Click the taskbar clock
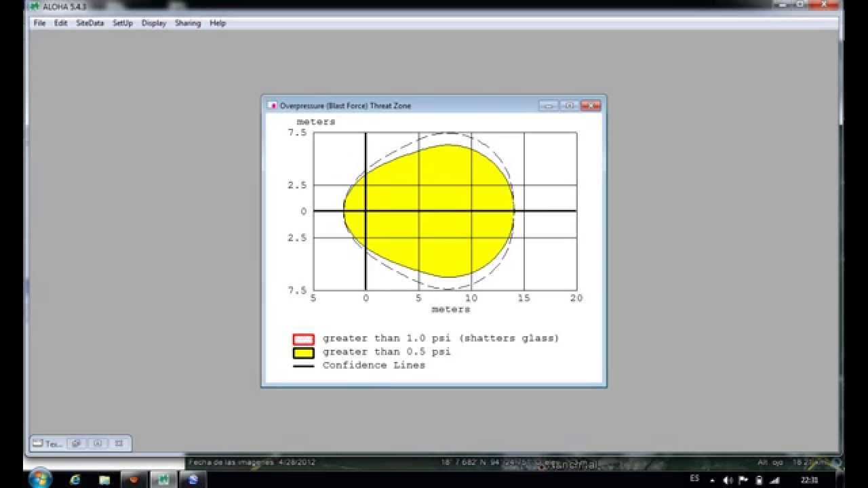 [810, 479]
